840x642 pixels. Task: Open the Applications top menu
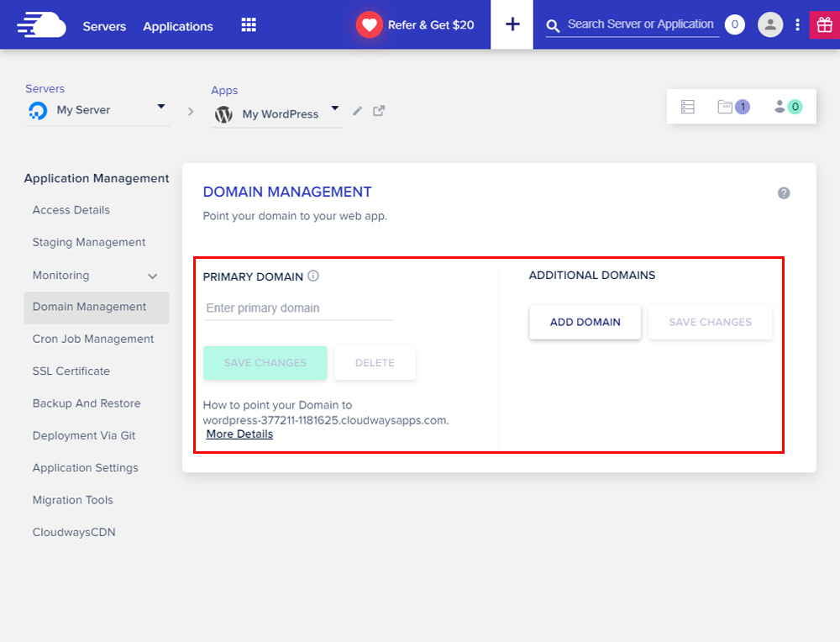[x=178, y=26]
